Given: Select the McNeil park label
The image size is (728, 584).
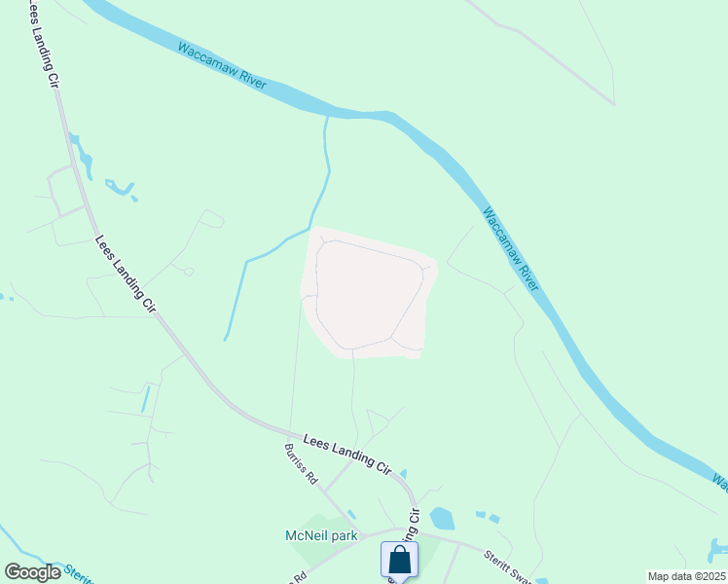Looking at the screenshot, I should tap(321, 535).
